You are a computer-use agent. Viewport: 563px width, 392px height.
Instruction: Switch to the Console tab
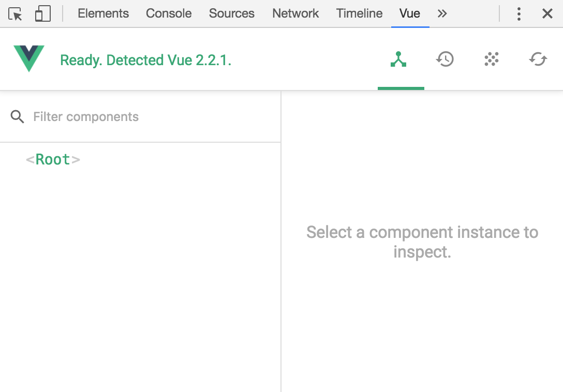tap(169, 13)
